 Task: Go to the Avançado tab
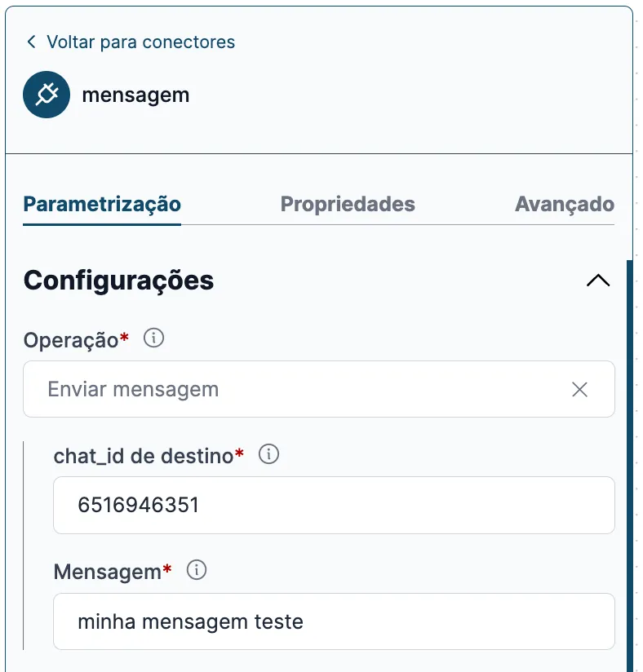(x=565, y=205)
